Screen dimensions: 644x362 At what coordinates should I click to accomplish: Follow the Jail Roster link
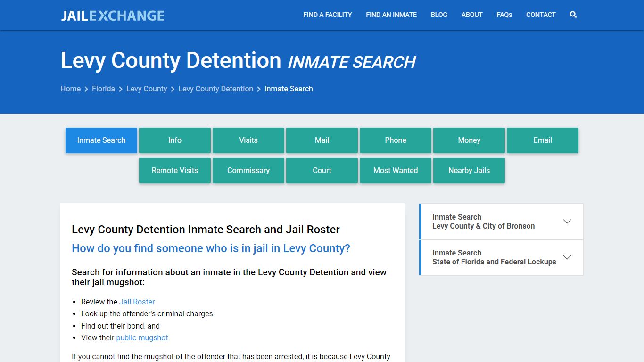coord(137,302)
